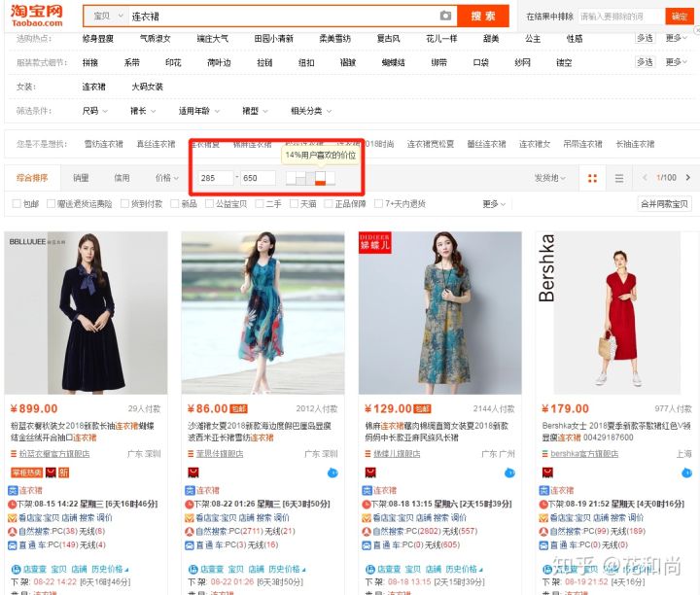Click Tmall badge icon under Bershka item
Image resolution: width=700 pixels, height=595 pixels.
[547, 472]
